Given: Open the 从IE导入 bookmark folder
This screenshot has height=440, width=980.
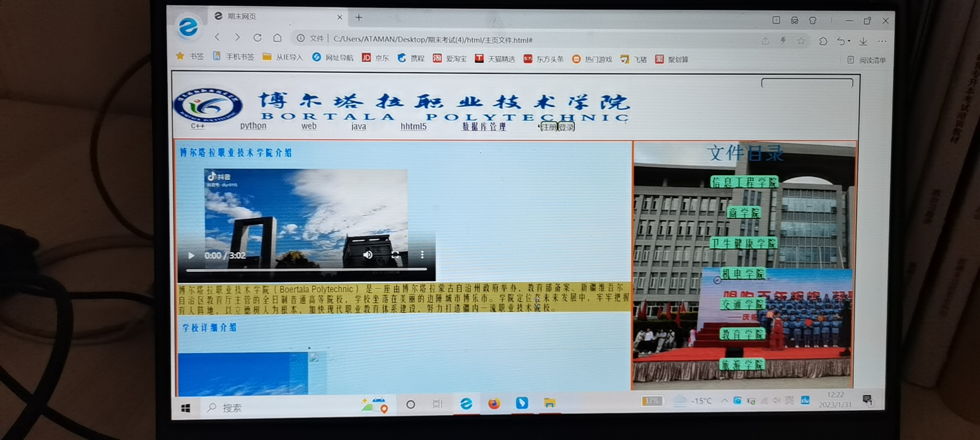Looking at the screenshot, I should click(x=283, y=57).
